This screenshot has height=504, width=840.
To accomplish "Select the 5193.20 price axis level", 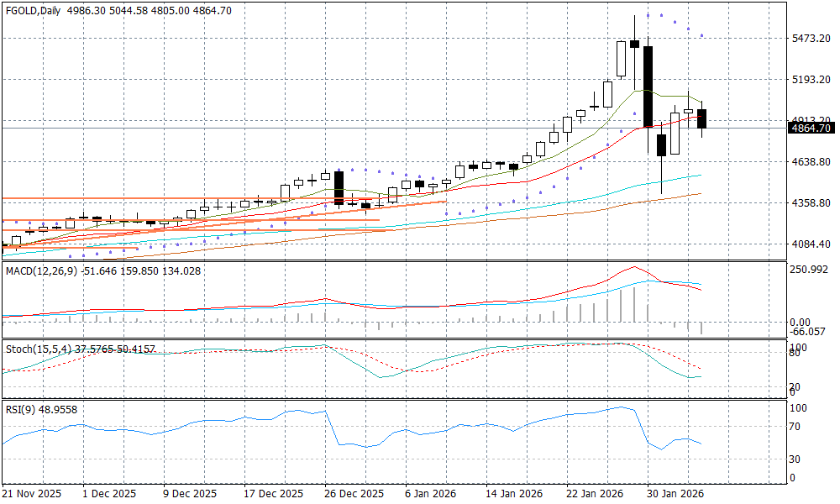I will pyautogui.click(x=811, y=80).
